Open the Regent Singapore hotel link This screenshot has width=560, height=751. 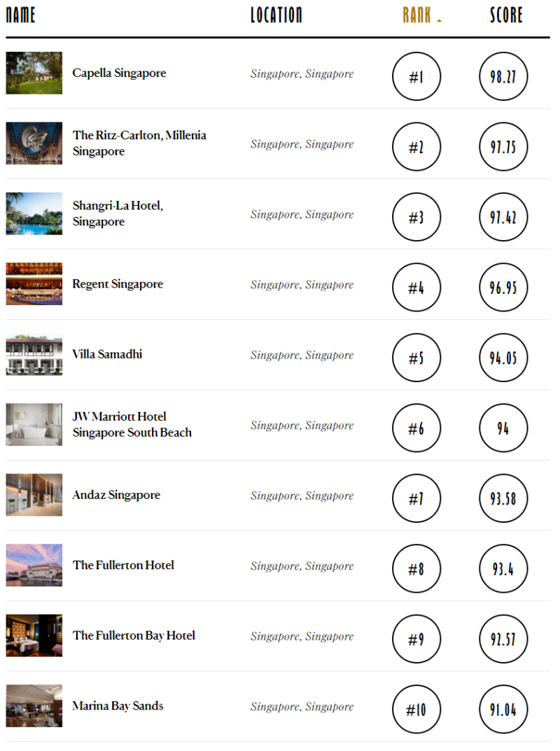tap(118, 284)
